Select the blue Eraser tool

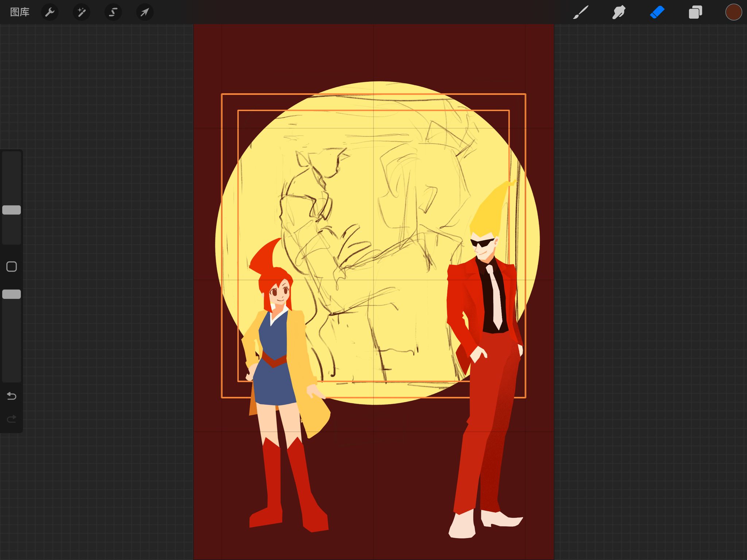pyautogui.click(x=657, y=12)
